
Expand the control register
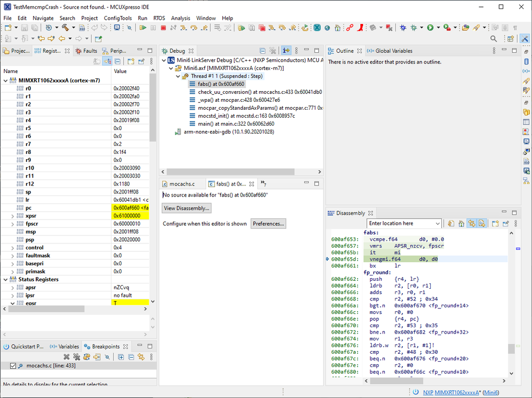pyautogui.click(x=13, y=248)
